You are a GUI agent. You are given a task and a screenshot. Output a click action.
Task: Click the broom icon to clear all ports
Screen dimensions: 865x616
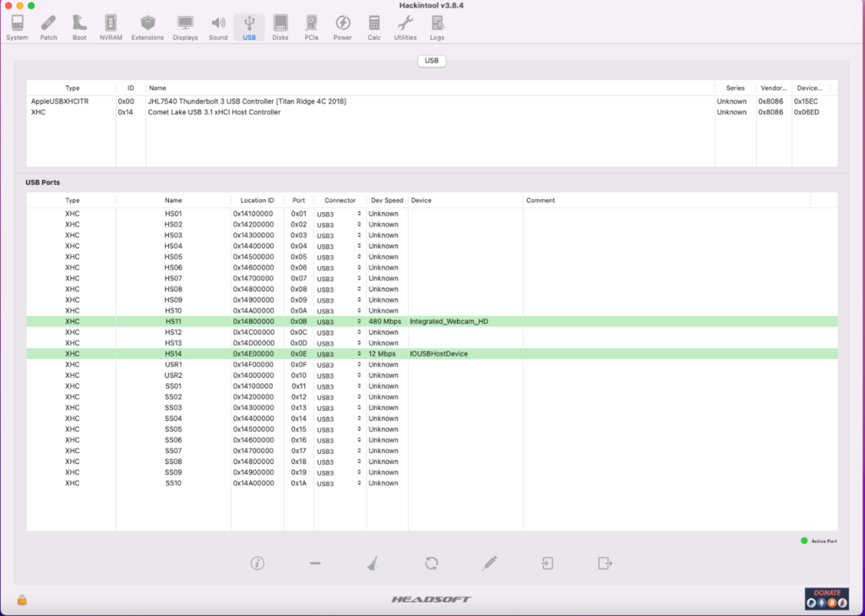[x=373, y=564]
